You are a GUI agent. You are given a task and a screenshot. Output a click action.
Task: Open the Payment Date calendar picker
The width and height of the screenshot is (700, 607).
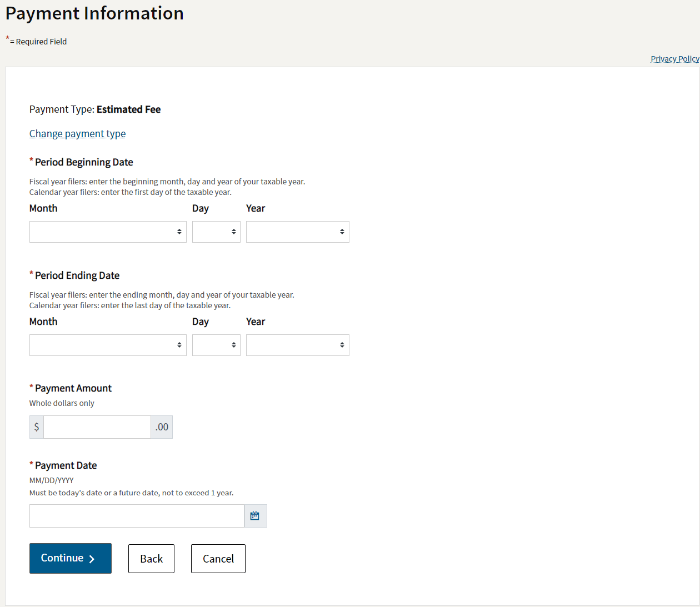[255, 516]
